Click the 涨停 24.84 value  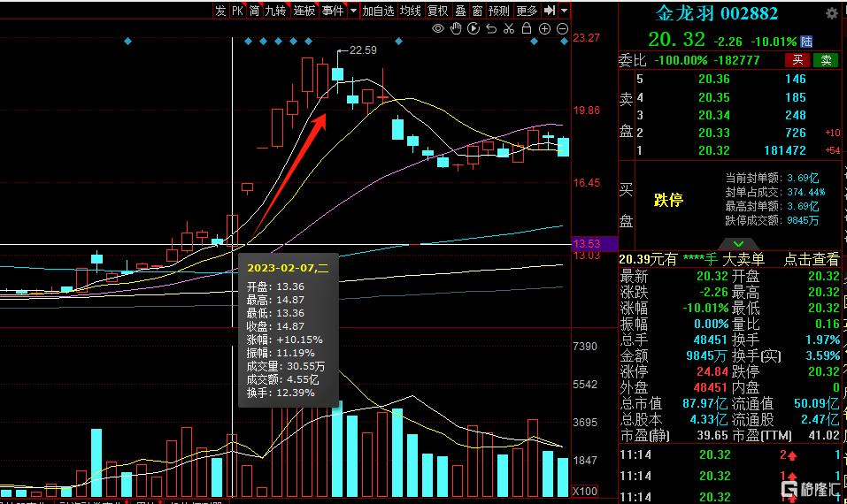(x=712, y=371)
